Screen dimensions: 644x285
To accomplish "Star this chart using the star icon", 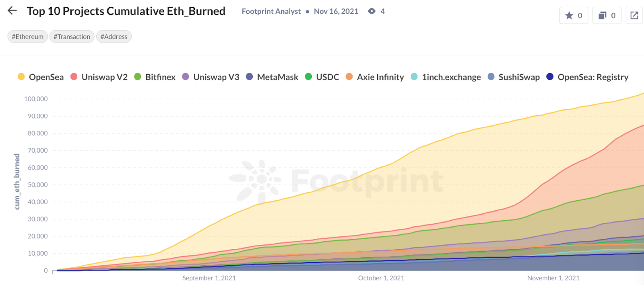I will click(569, 15).
